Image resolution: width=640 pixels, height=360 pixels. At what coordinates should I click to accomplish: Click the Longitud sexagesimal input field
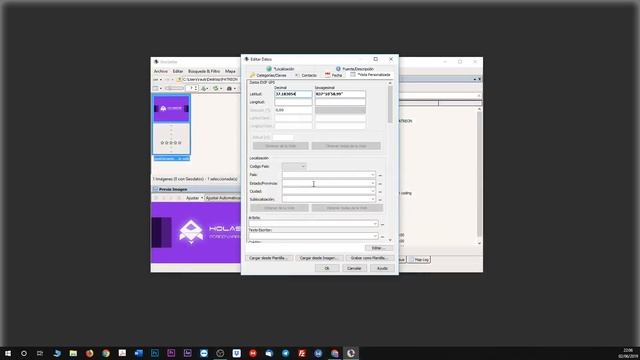[x=340, y=102]
